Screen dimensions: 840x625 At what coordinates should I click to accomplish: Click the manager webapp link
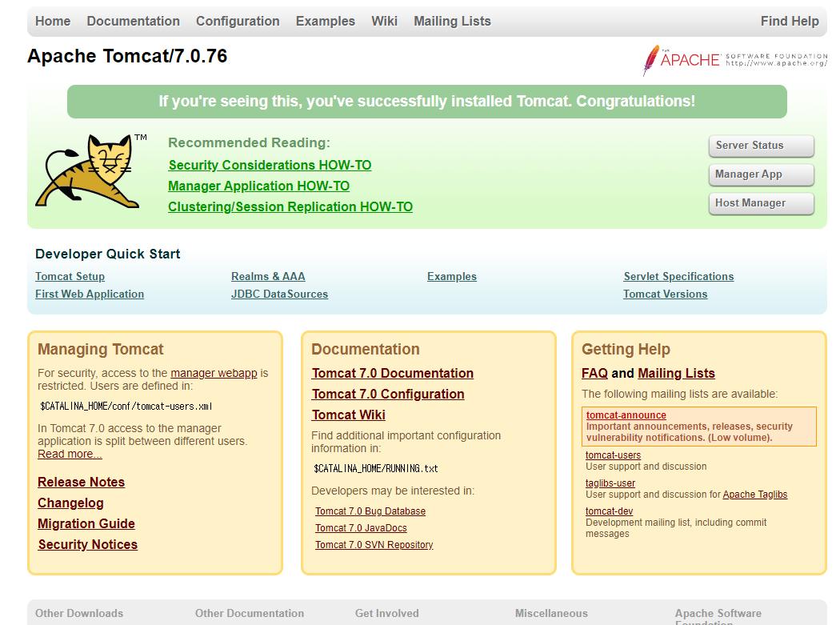tap(214, 373)
